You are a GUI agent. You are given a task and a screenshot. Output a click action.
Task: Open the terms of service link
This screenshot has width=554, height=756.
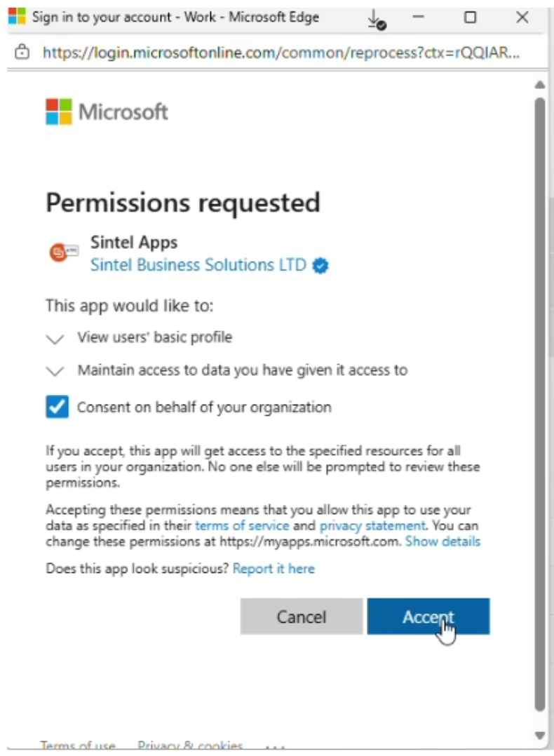pos(242,525)
